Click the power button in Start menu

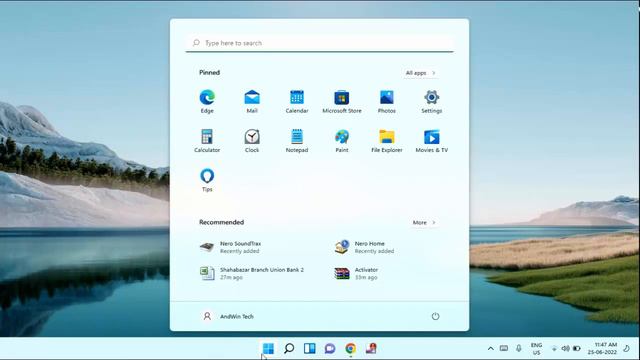(x=435, y=316)
